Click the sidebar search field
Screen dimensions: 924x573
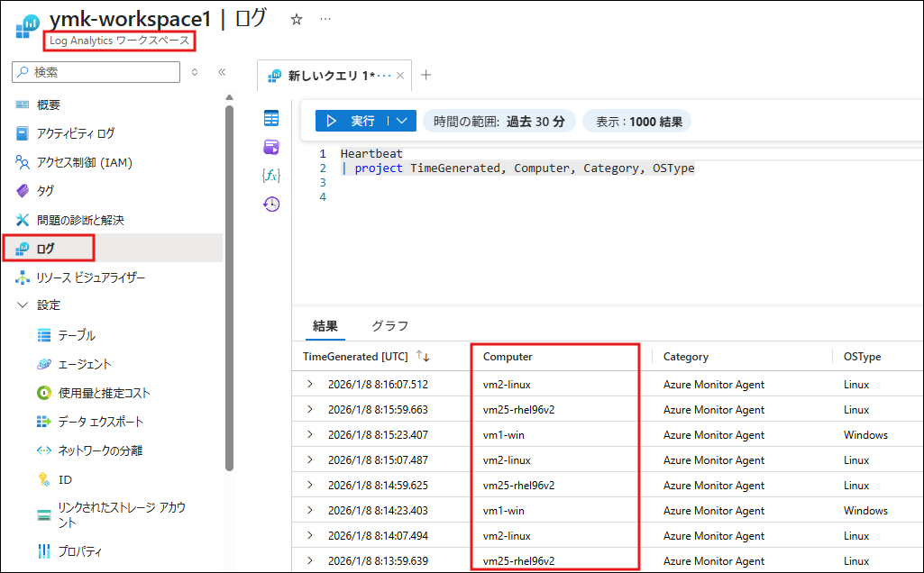(x=96, y=72)
